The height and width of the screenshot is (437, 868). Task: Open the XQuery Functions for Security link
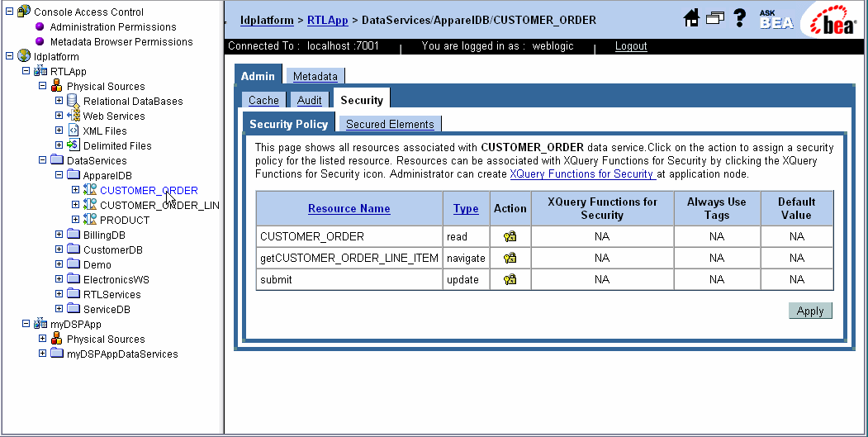click(x=583, y=174)
